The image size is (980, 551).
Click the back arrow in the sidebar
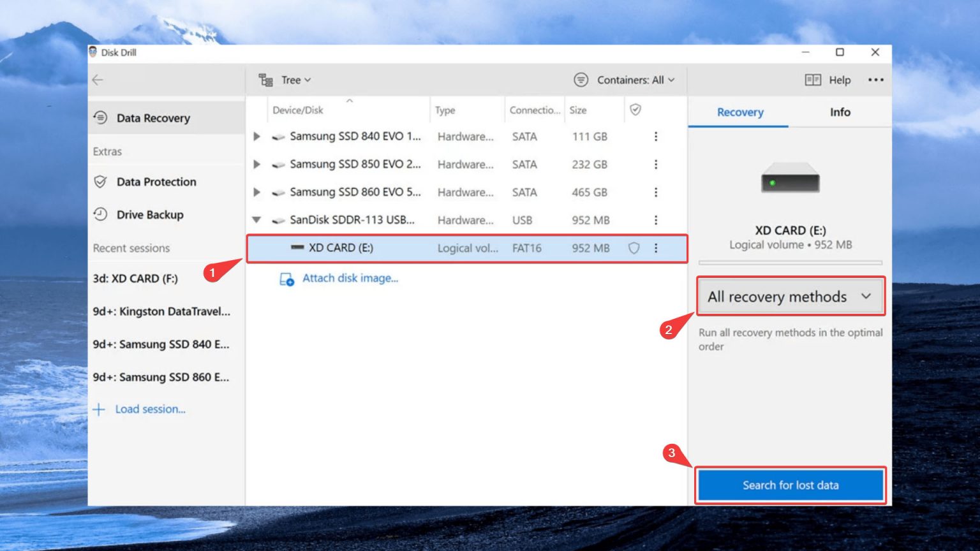(98, 80)
